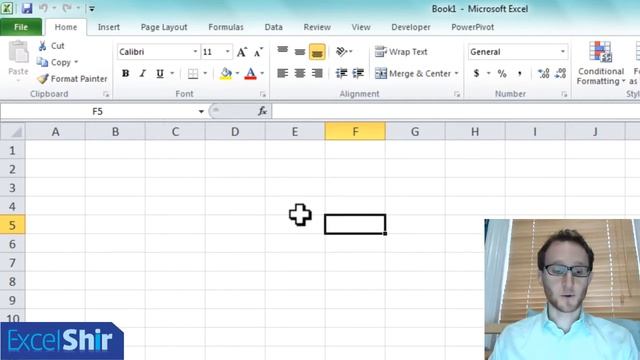The width and height of the screenshot is (640, 360).
Task: Cut the selection
Action: point(51,46)
